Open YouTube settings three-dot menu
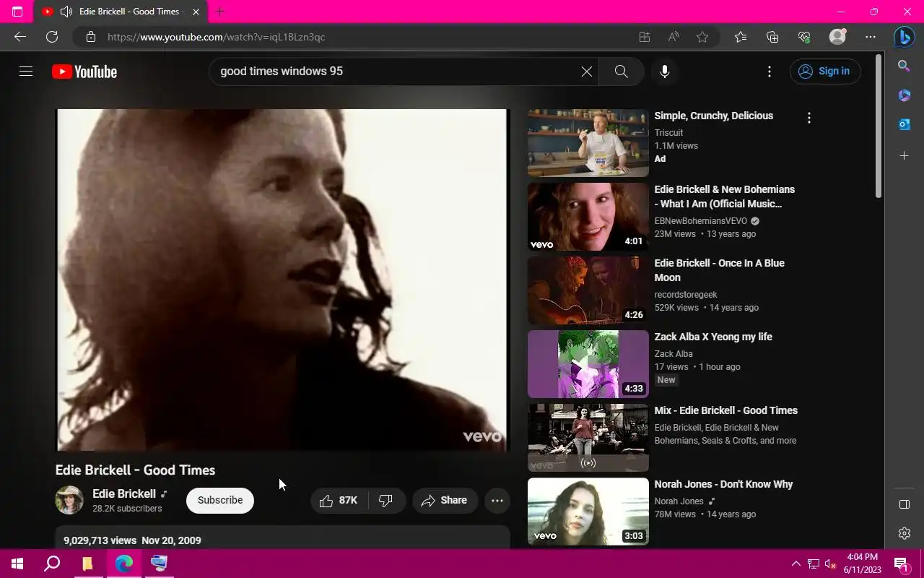Image resolution: width=924 pixels, height=578 pixels. [x=770, y=72]
